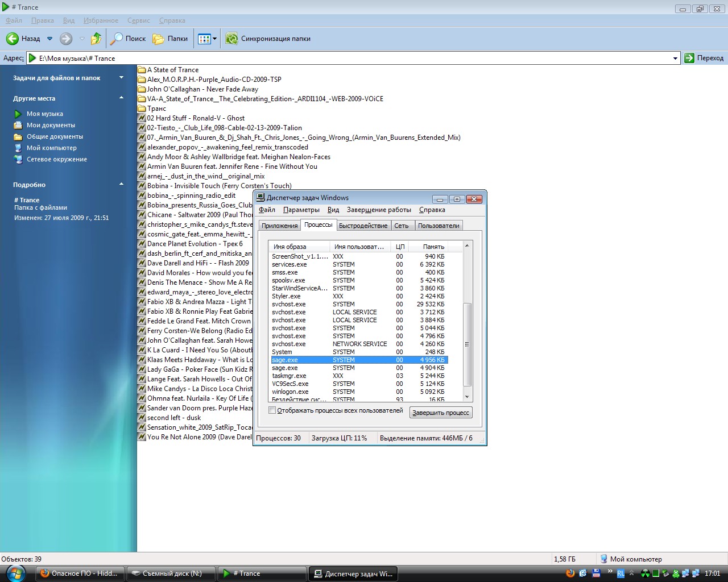Image resolution: width=728 pixels, height=582 pixels.
Task: Click the Views icon in the Explorer toolbar
Action: pos(204,39)
